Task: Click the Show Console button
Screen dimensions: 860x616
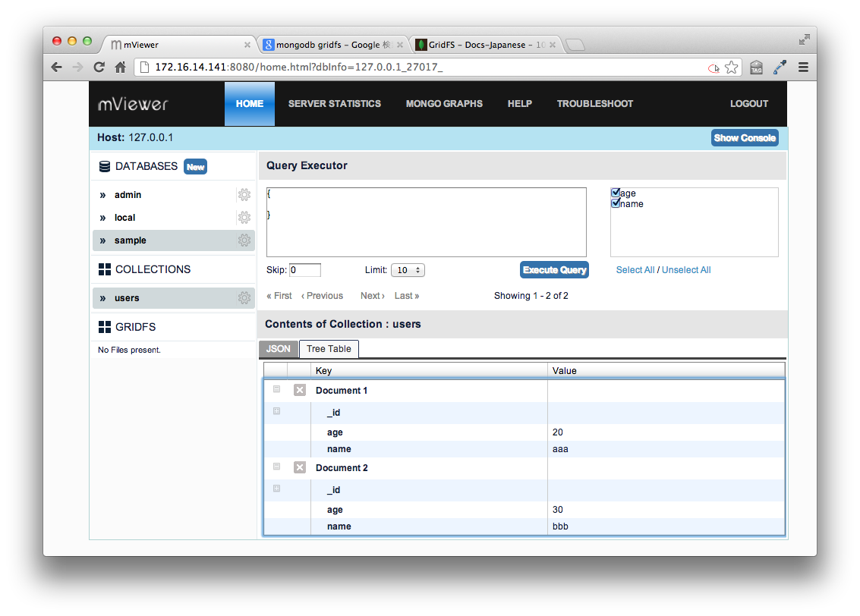Action: [x=745, y=138]
